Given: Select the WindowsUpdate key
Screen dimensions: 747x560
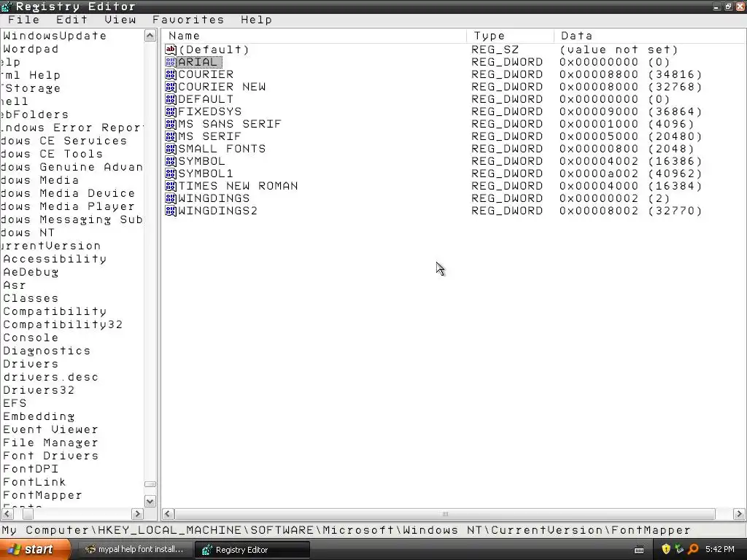Looking at the screenshot, I should (55, 36).
